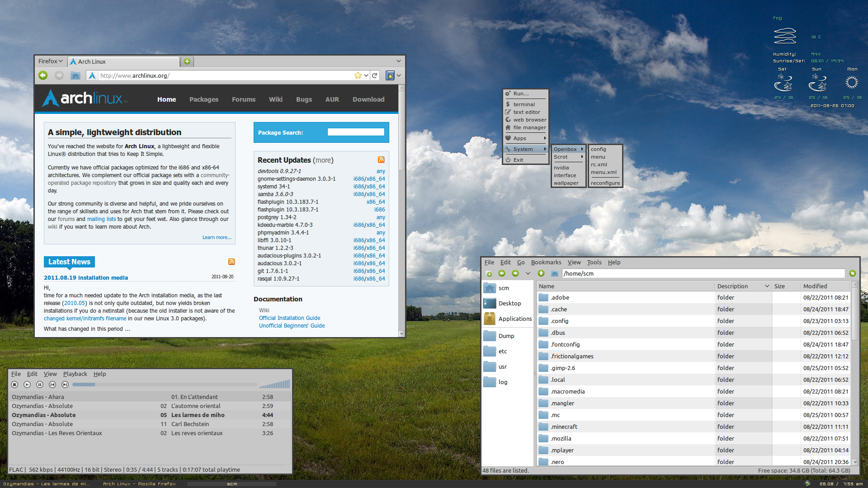This screenshot has height=488, width=868.
Task: Open dropdown next to bookmarks toolbar button
Action: (399, 75)
